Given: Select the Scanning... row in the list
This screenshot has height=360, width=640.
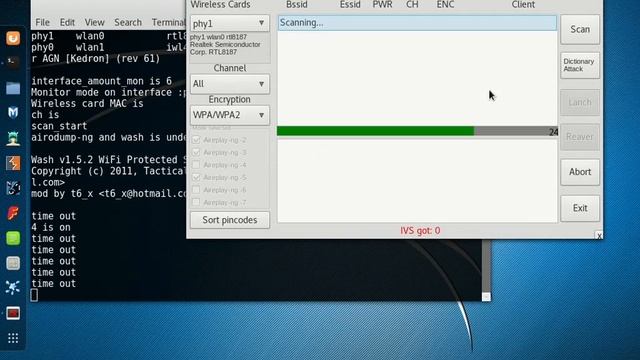Looking at the screenshot, I should tap(417, 23).
